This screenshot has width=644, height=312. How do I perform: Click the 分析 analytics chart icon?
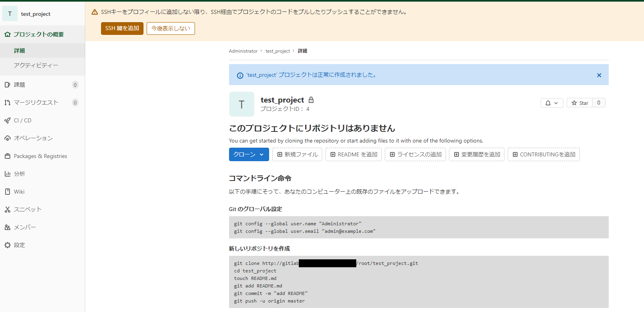click(7, 174)
